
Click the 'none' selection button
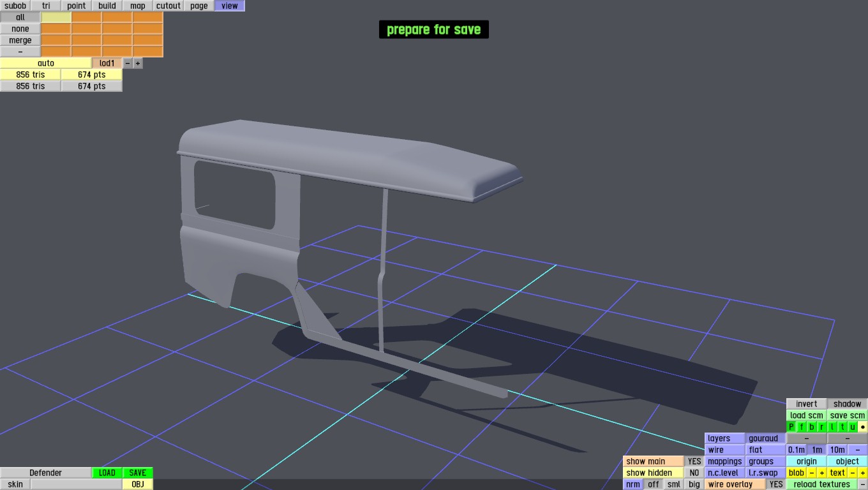pyautogui.click(x=20, y=29)
